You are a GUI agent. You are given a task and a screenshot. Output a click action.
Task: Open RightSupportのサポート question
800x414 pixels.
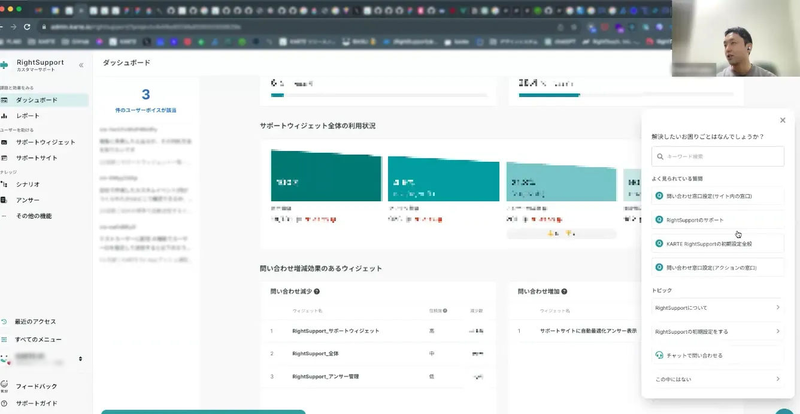(717, 220)
